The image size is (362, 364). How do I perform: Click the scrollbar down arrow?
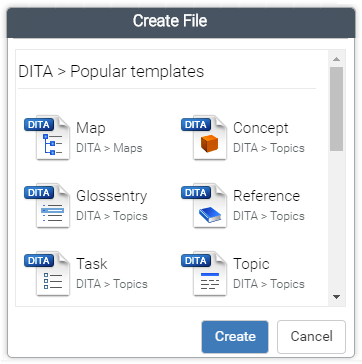(336, 297)
